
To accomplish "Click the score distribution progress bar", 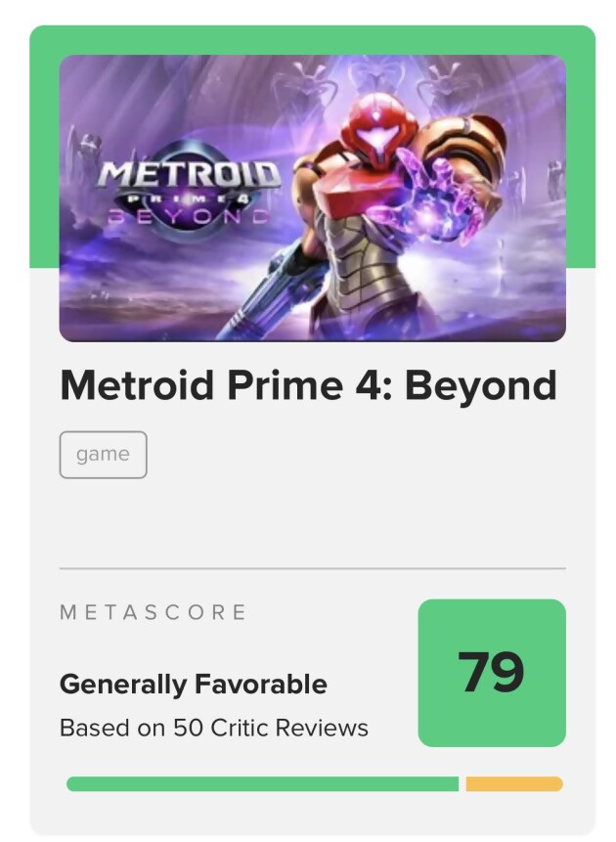I will click(313, 782).
